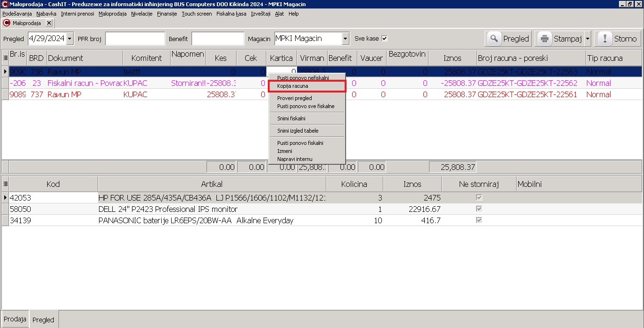Open the Stampaj dropdown arrow
The width and height of the screenshot is (644, 328).
pyautogui.click(x=587, y=39)
